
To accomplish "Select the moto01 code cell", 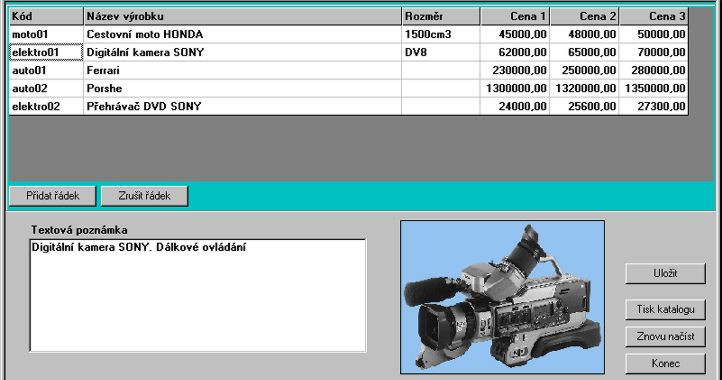I will (46, 35).
